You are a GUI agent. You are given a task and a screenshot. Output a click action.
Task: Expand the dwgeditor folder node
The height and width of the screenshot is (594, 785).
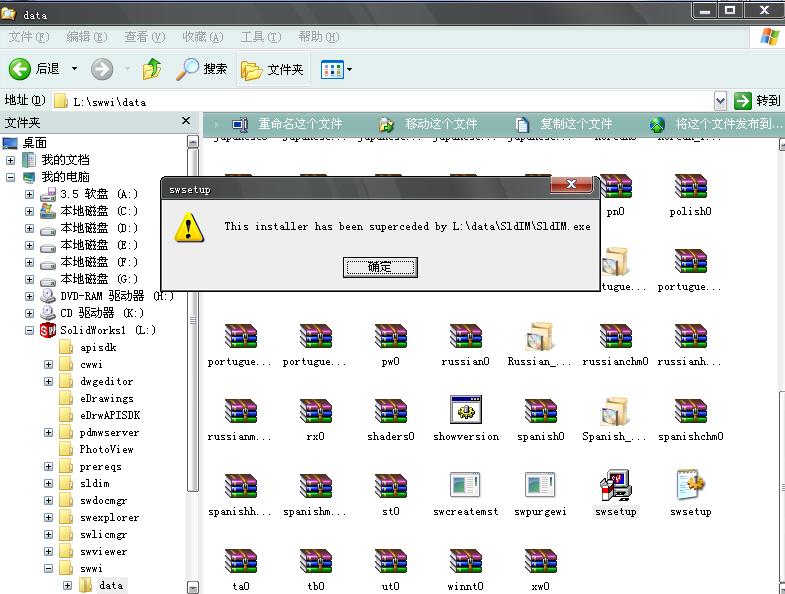(x=49, y=382)
